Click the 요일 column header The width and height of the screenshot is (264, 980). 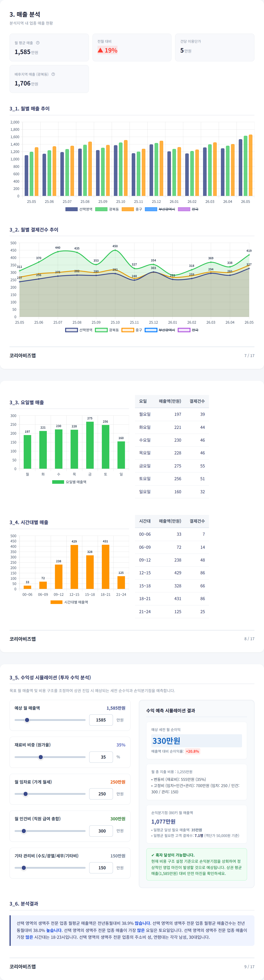pyautogui.click(x=143, y=401)
